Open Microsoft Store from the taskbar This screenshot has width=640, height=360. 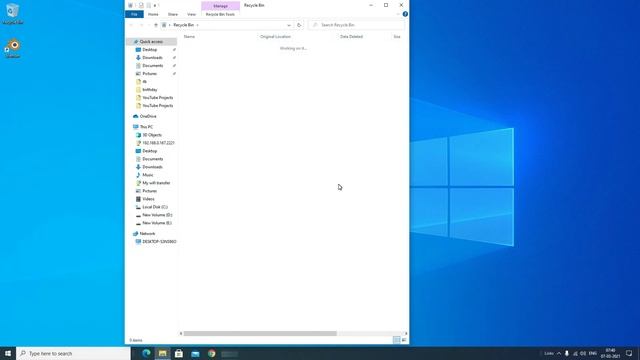click(179, 353)
